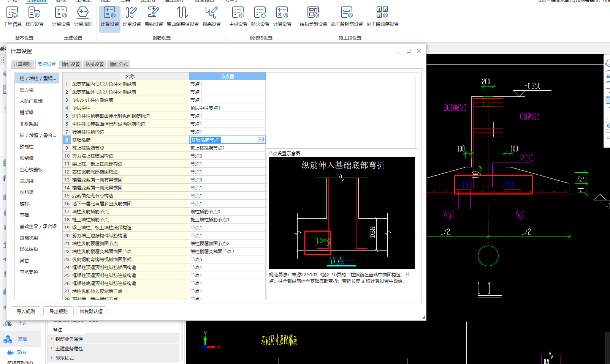
Task: Open 结构类型设置 tool
Action: pyautogui.click(x=314, y=17)
